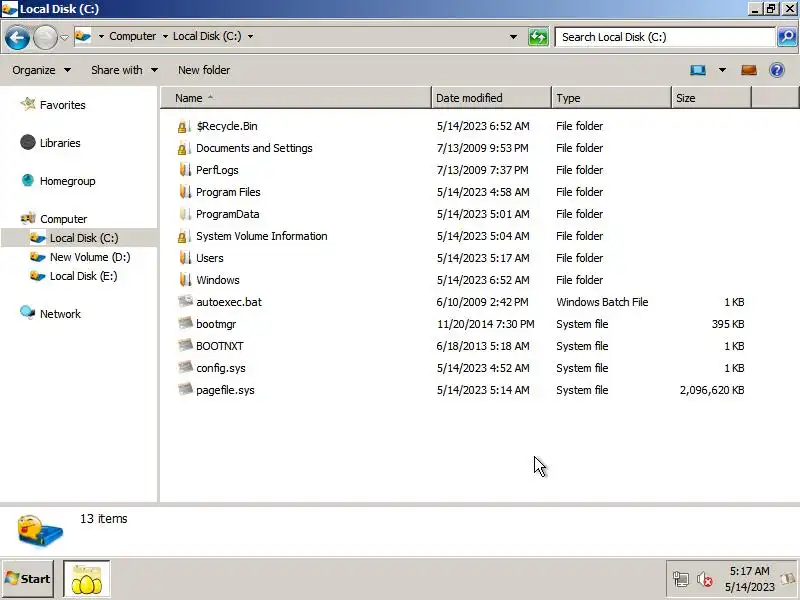Image resolution: width=800 pixels, height=600 pixels.
Task: Select Local Disk (E:) in navigation pane
Action: click(x=83, y=276)
